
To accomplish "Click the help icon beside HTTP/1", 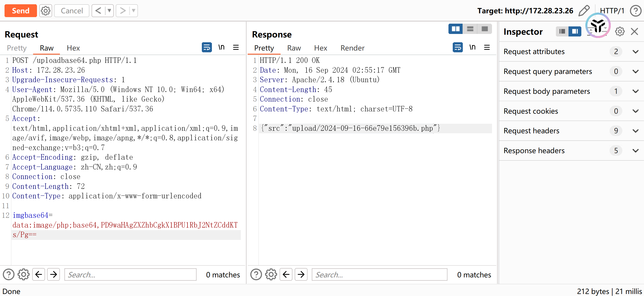I will (x=636, y=11).
